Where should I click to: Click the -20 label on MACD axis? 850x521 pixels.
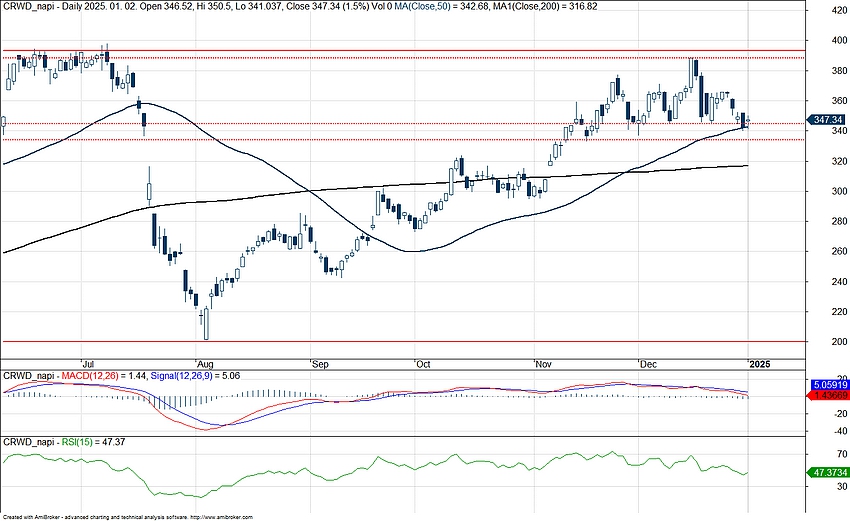[x=840, y=414]
